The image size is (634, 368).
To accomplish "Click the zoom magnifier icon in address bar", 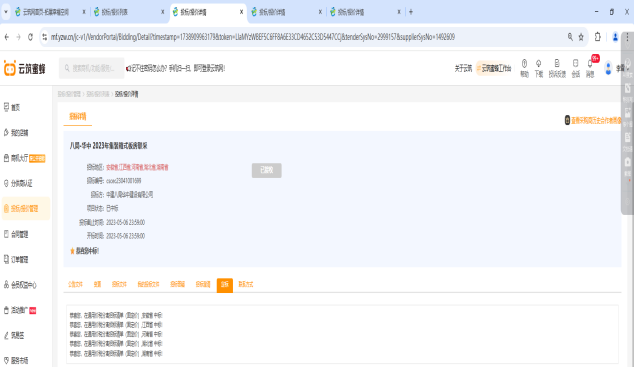I will (570, 37).
